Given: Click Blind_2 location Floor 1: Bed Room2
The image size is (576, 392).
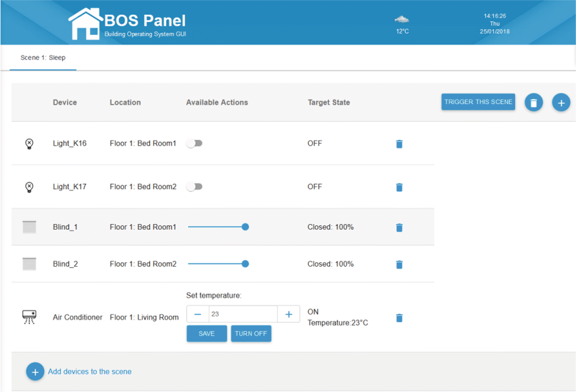Looking at the screenshot, I should tap(143, 264).
